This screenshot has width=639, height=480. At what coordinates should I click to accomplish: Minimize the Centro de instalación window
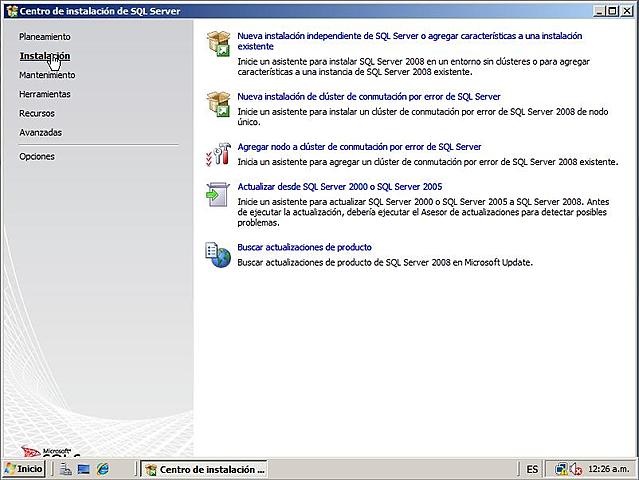tap(598, 11)
